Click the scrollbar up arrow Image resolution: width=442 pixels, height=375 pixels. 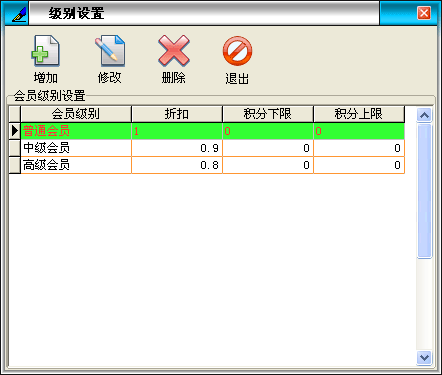coord(424,115)
